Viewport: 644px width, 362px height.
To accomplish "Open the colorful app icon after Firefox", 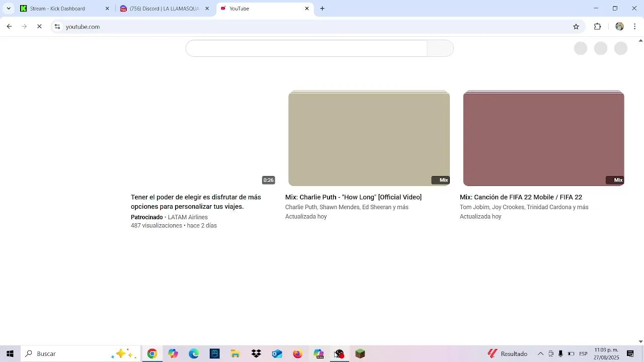I will pyautogui.click(x=318, y=354).
